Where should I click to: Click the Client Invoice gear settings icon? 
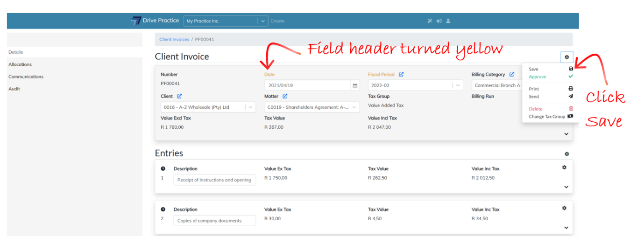(x=566, y=57)
